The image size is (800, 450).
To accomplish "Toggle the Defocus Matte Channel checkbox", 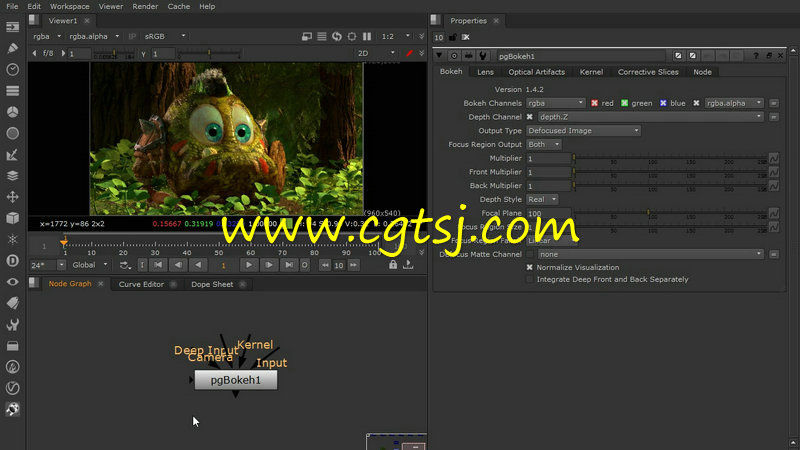I will [530, 254].
